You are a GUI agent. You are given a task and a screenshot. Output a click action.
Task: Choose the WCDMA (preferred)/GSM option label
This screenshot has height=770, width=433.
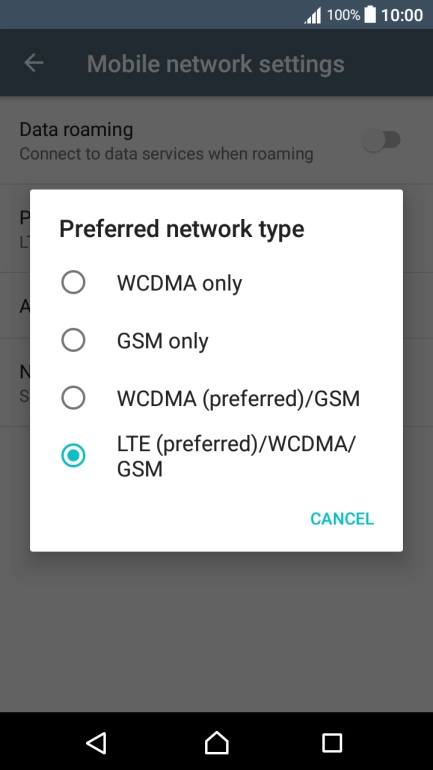pos(238,398)
